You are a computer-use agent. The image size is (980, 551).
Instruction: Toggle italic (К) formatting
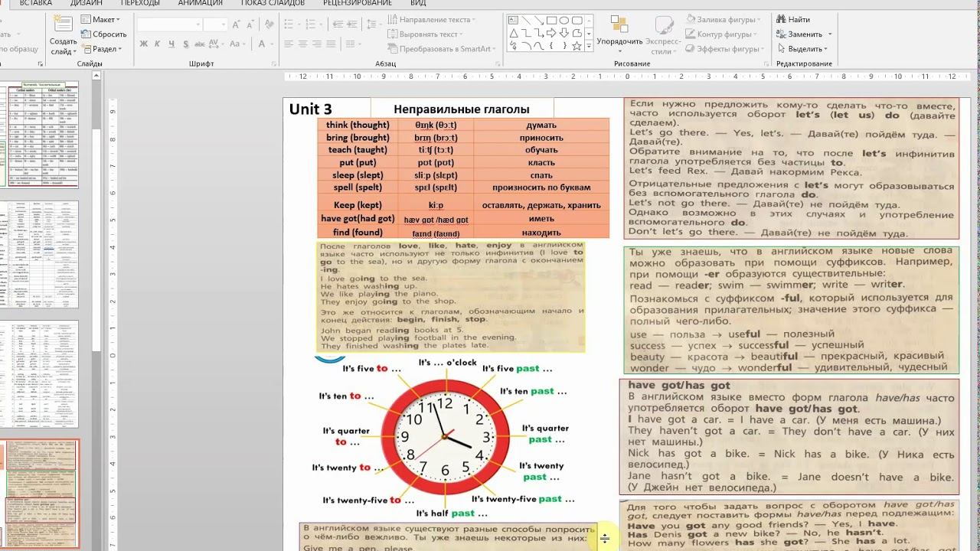click(157, 44)
